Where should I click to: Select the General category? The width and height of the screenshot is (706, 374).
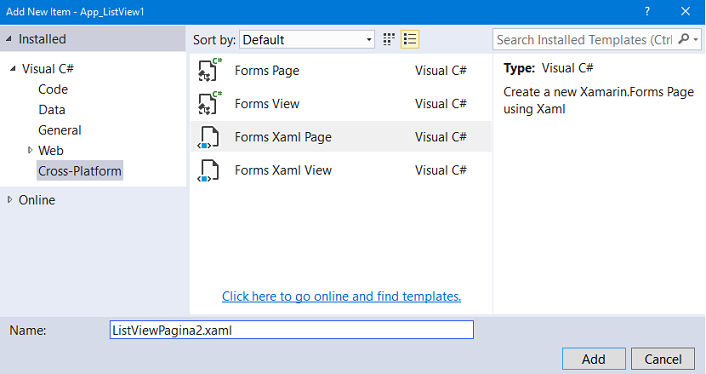click(60, 130)
